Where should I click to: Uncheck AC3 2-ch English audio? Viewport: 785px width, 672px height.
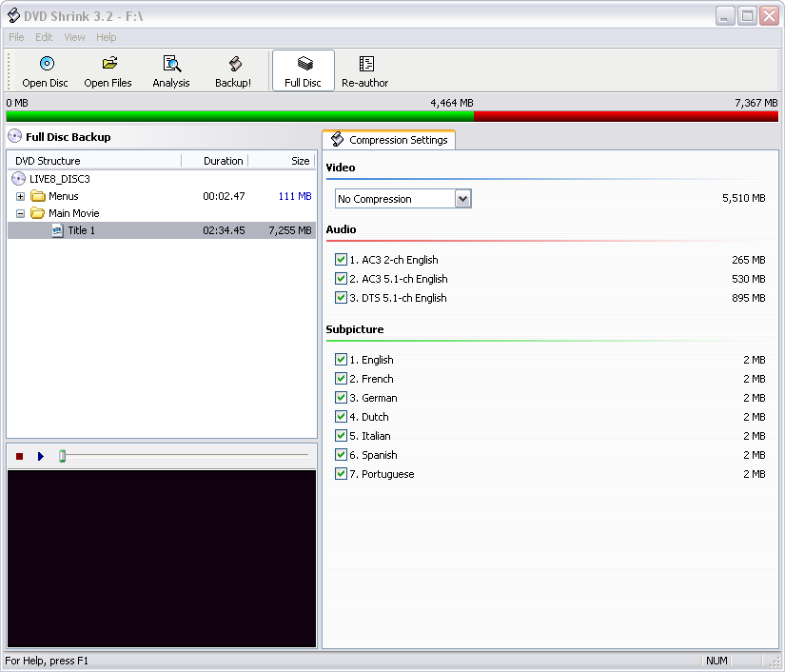341,260
